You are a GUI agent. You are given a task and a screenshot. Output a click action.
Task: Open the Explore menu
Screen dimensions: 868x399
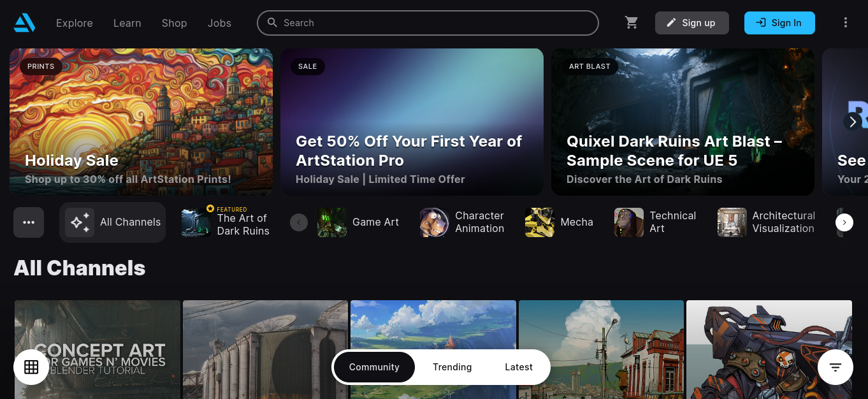pos(75,23)
